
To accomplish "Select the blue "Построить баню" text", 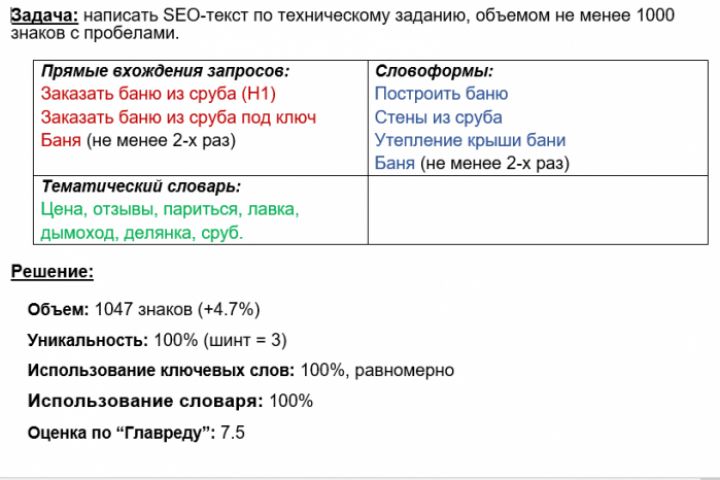I will 441,94.
